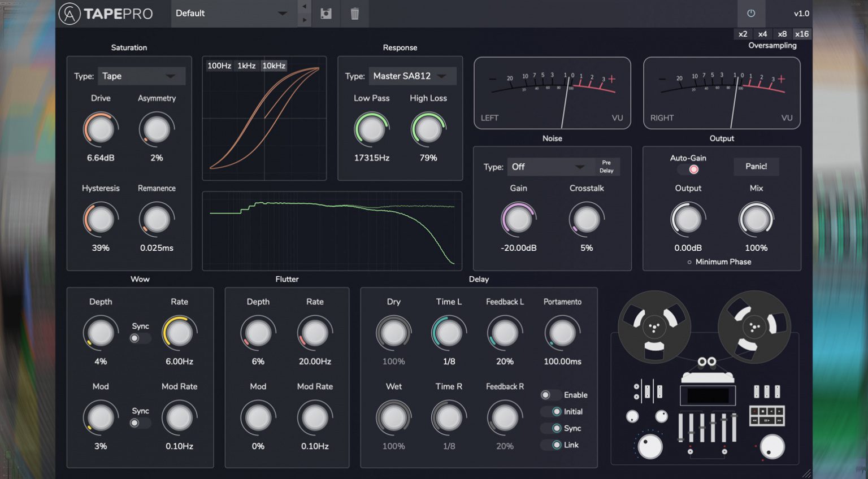Image resolution: width=868 pixels, height=479 pixels.
Task: Set oversampling to x4
Action: tap(762, 34)
